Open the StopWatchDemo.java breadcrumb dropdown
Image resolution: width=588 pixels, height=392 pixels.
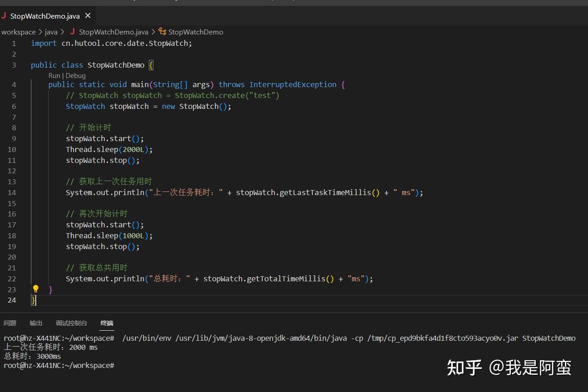113,32
